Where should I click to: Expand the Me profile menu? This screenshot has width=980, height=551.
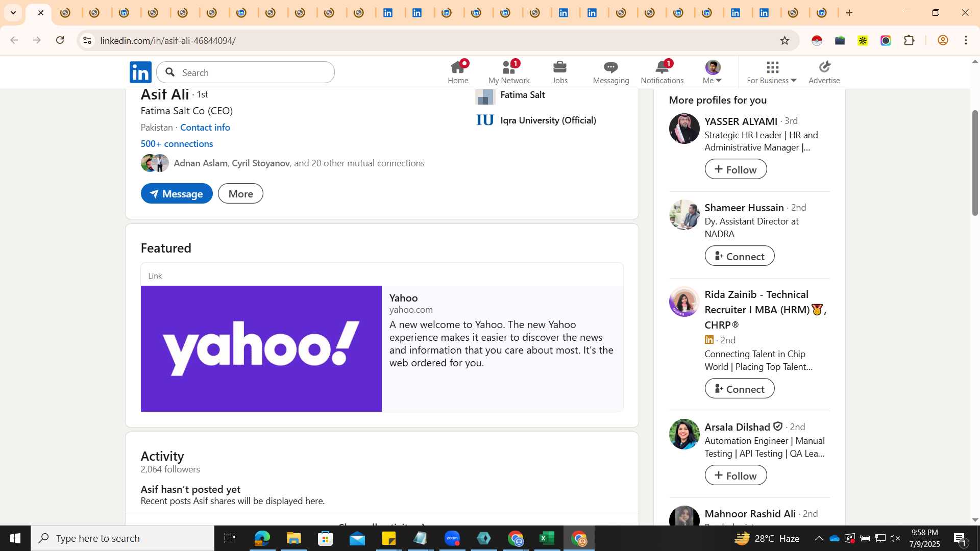[713, 72]
